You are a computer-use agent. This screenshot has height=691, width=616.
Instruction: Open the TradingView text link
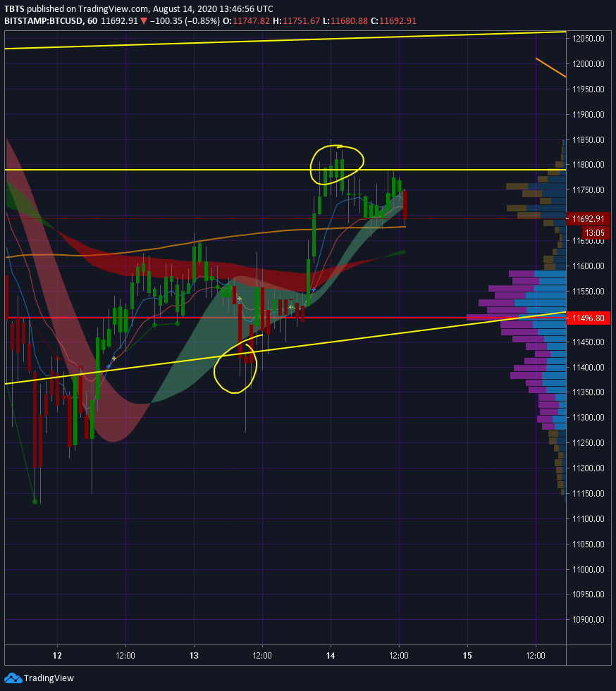coord(49,678)
